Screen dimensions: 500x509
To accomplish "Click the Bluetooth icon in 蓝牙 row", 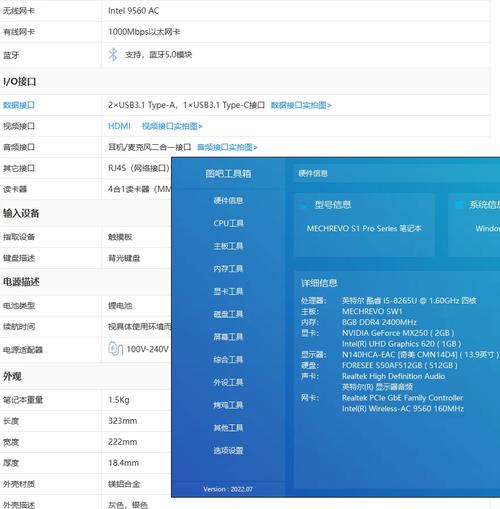I will (x=113, y=55).
